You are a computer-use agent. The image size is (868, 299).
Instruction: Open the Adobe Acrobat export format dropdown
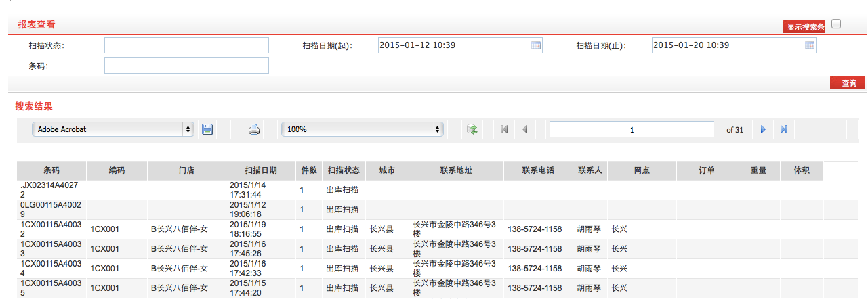[112, 129]
